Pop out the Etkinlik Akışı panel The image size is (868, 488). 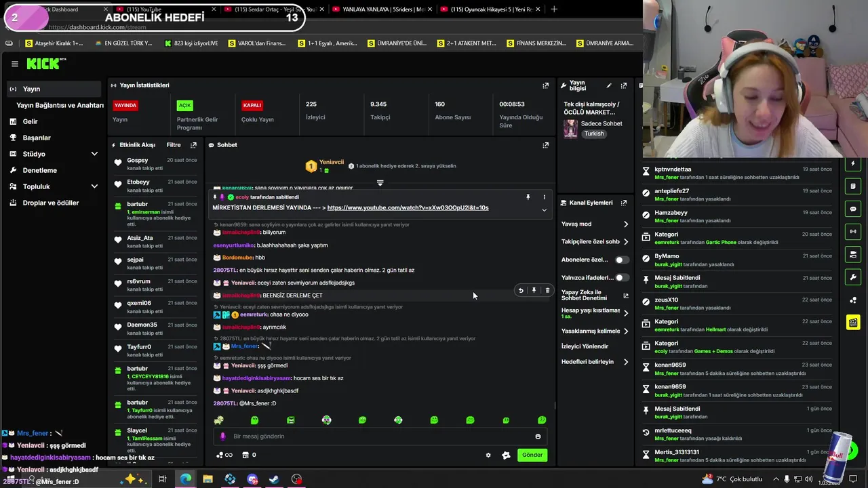pos(193,145)
